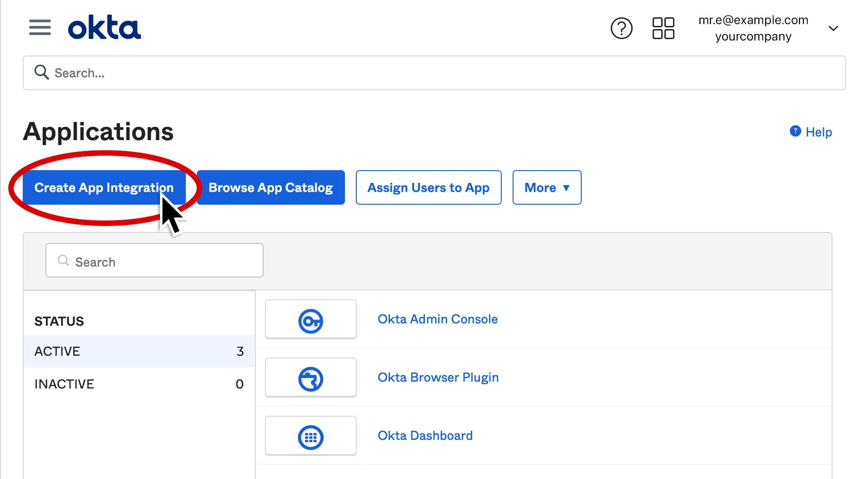868x479 pixels.
Task: Click the magnifier icon in top search bar
Action: [41, 72]
